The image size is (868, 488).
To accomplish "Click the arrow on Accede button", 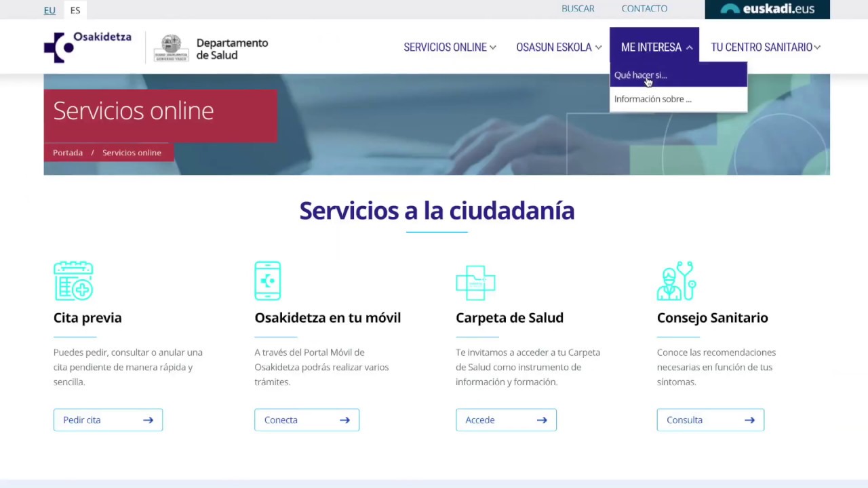I will pos(542,420).
